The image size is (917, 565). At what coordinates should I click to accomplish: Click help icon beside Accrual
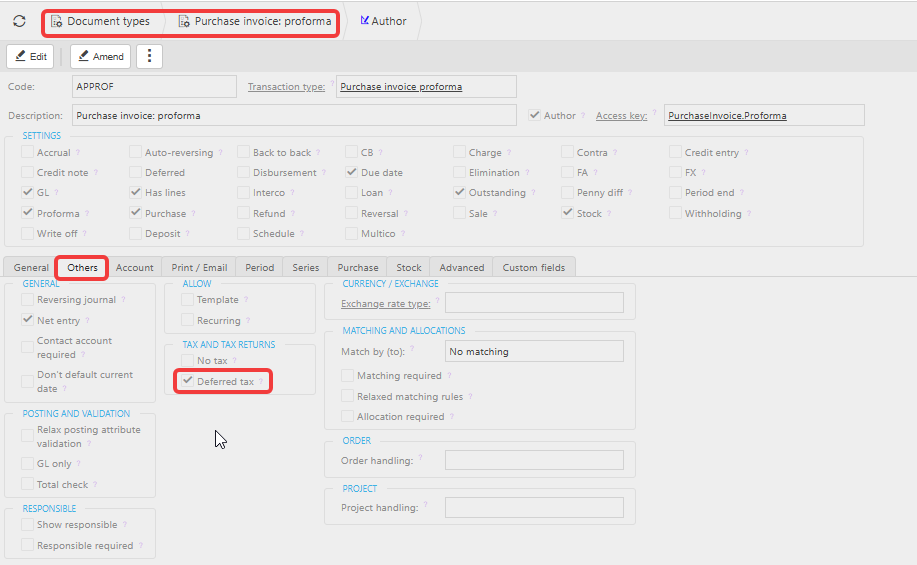click(77, 152)
